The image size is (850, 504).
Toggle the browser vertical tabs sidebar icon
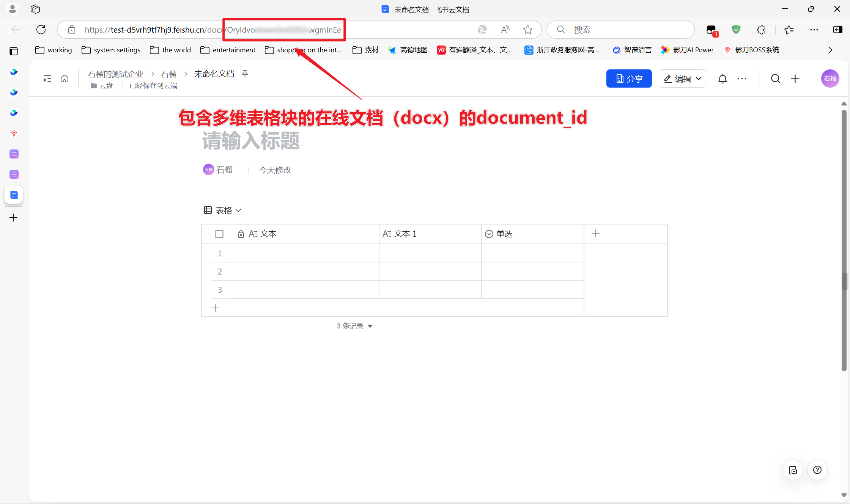pyautogui.click(x=14, y=51)
